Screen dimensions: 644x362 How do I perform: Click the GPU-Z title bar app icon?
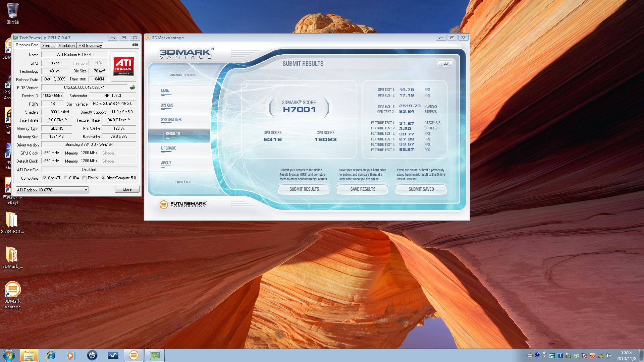[x=15, y=38]
